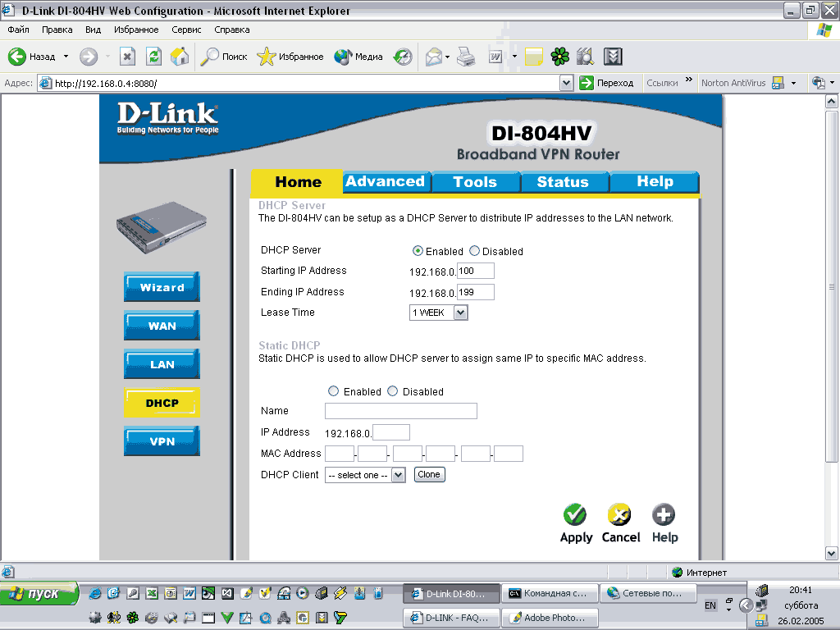Click the IE Back arrow button
The width and height of the screenshot is (840, 630).
(x=17, y=57)
